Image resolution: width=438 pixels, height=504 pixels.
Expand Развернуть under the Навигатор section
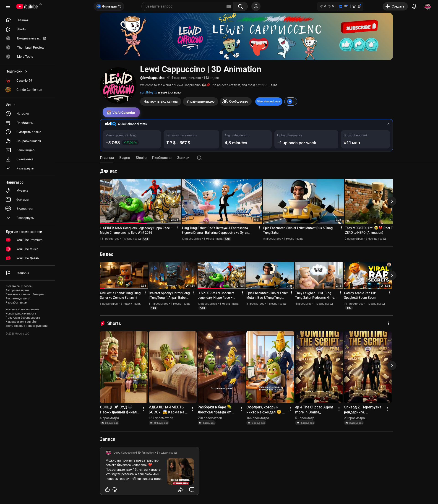tap(25, 218)
